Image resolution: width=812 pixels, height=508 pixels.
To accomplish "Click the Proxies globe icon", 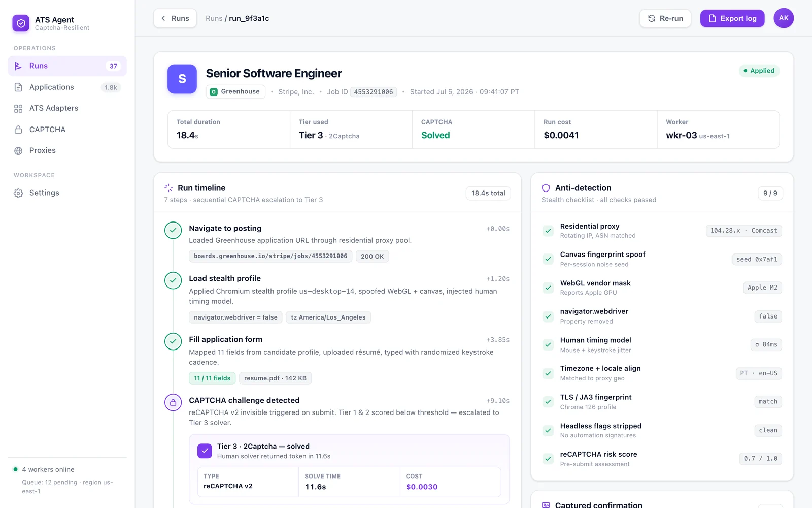I will (18, 150).
